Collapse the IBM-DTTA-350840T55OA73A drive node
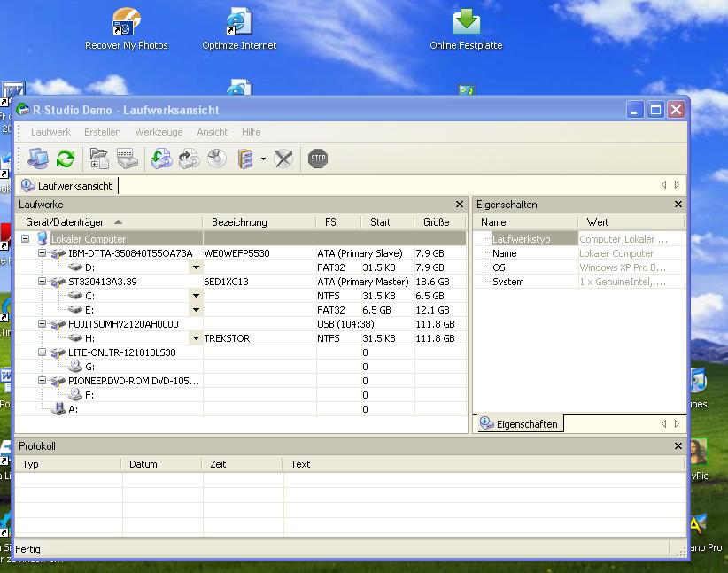Viewport: 728px width, 573px height. click(x=43, y=253)
